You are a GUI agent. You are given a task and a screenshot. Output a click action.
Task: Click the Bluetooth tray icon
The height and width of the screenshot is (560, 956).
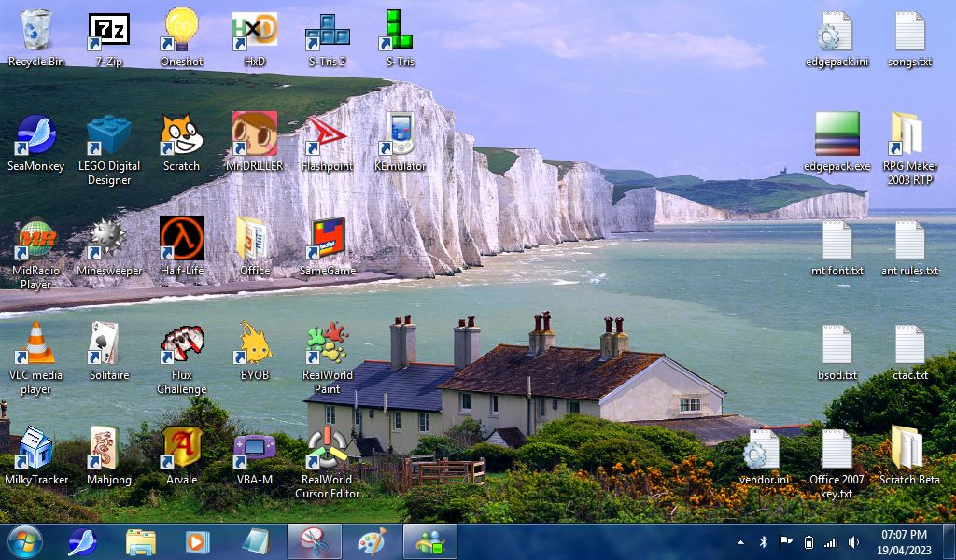[763, 541]
